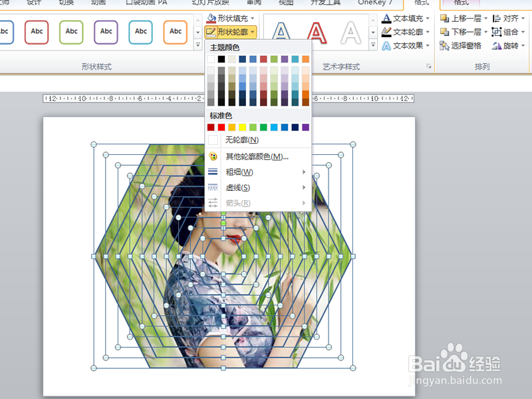Expand the shape styles gallery more arrow

pos(198,45)
